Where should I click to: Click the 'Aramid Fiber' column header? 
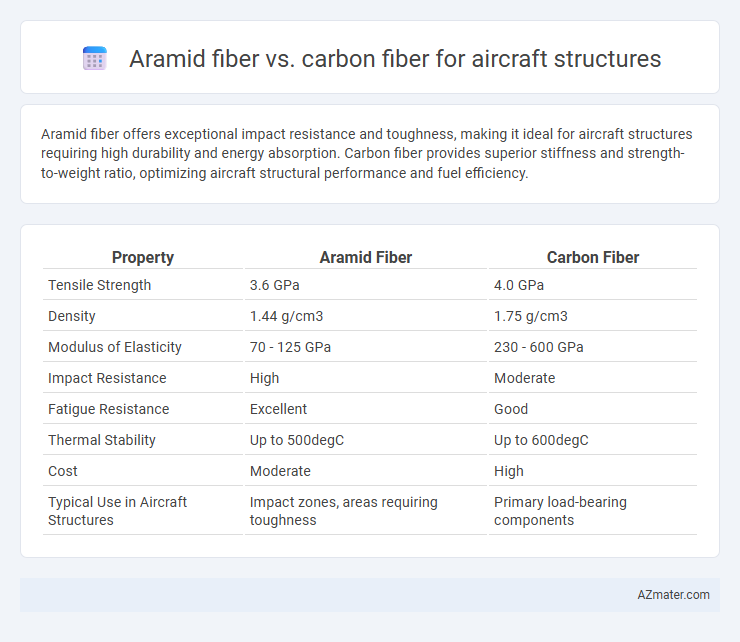click(366, 257)
